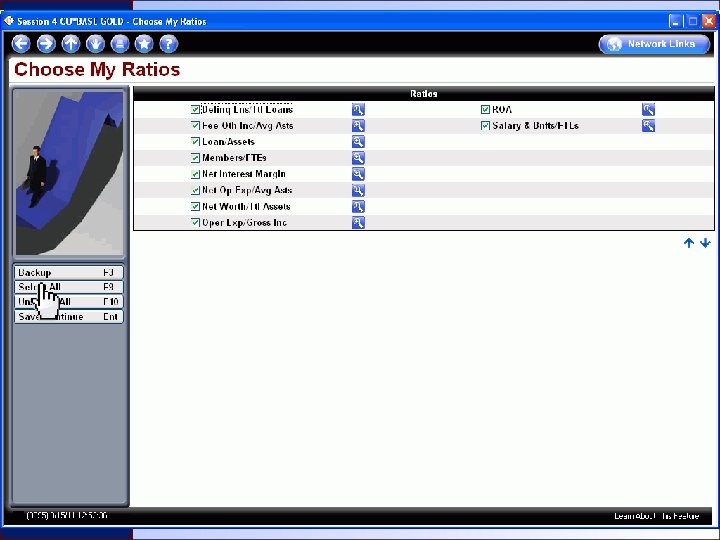Click the status bar date and time text
The height and width of the screenshot is (540, 720).
(67, 516)
